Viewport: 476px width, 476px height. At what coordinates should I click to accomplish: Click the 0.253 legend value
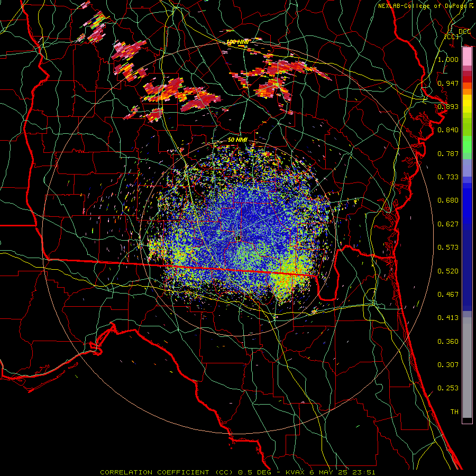pos(448,388)
